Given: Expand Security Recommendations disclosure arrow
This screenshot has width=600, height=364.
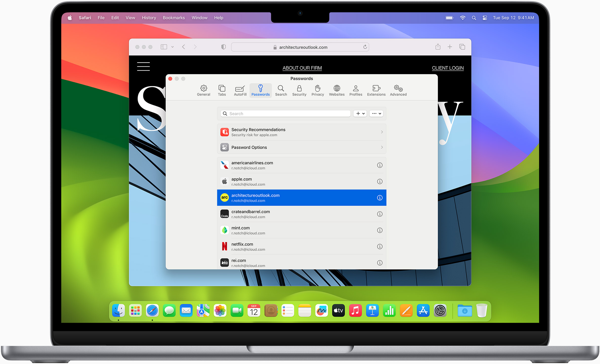Looking at the screenshot, I should coord(380,131).
